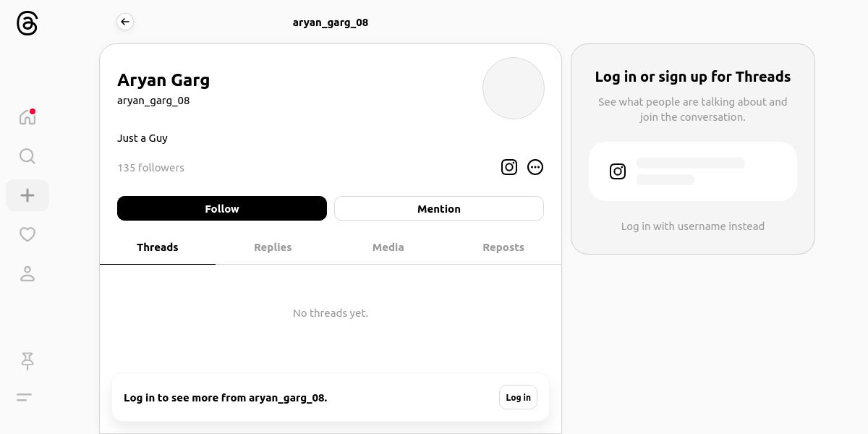
Task: Continue with Instagram login card
Action: pyautogui.click(x=693, y=171)
